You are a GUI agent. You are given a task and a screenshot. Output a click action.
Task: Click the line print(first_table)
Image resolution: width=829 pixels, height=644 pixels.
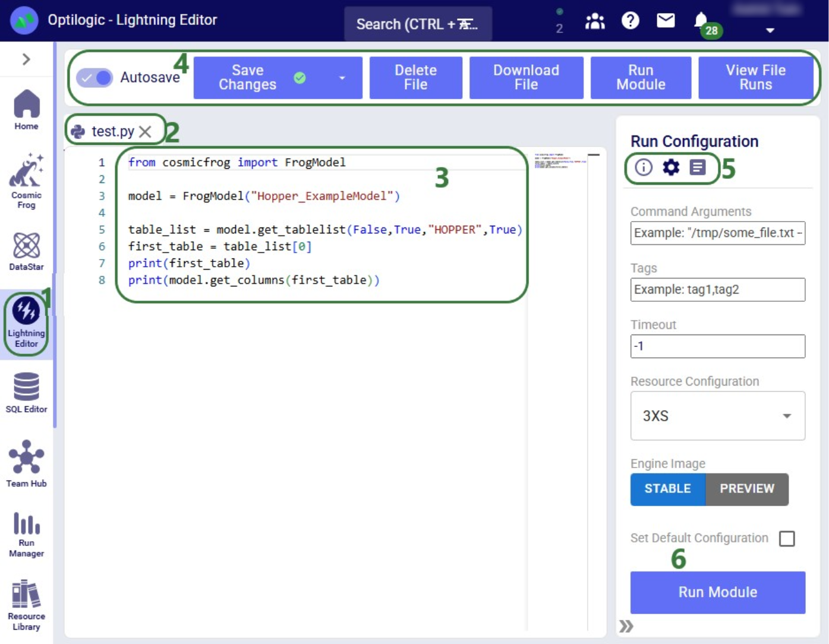[189, 263]
